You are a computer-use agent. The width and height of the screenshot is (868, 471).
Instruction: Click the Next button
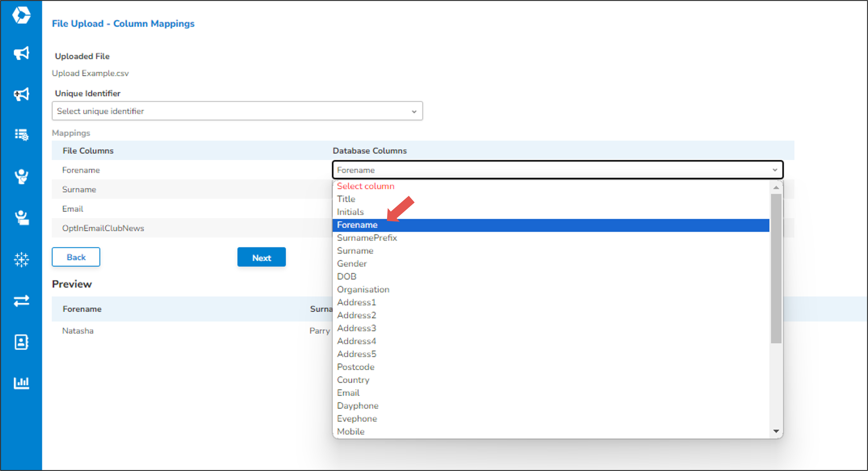tap(261, 257)
